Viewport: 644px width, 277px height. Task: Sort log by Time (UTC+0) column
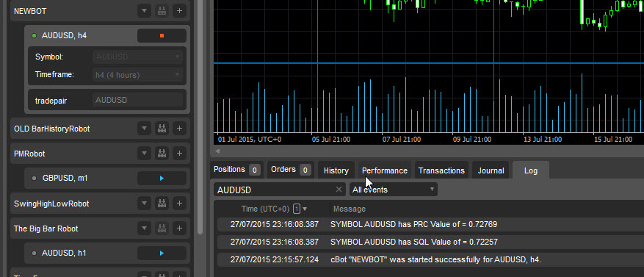click(x=265, y=209)
